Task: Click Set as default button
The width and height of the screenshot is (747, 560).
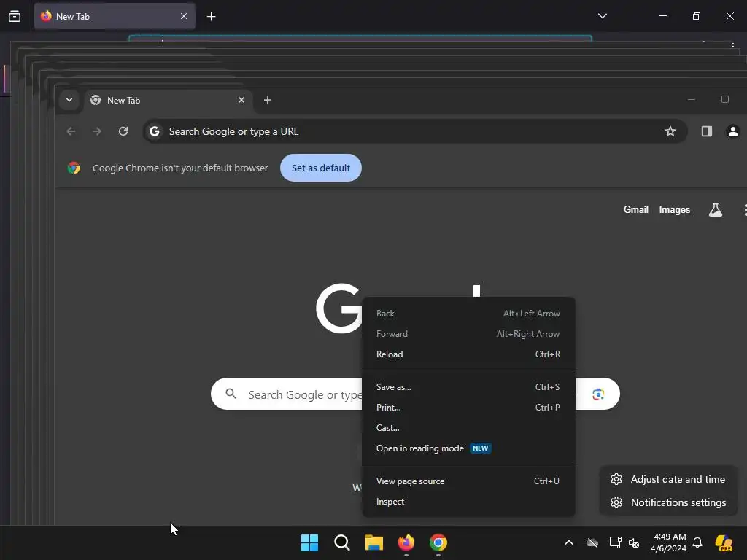Action: (321, 168)
